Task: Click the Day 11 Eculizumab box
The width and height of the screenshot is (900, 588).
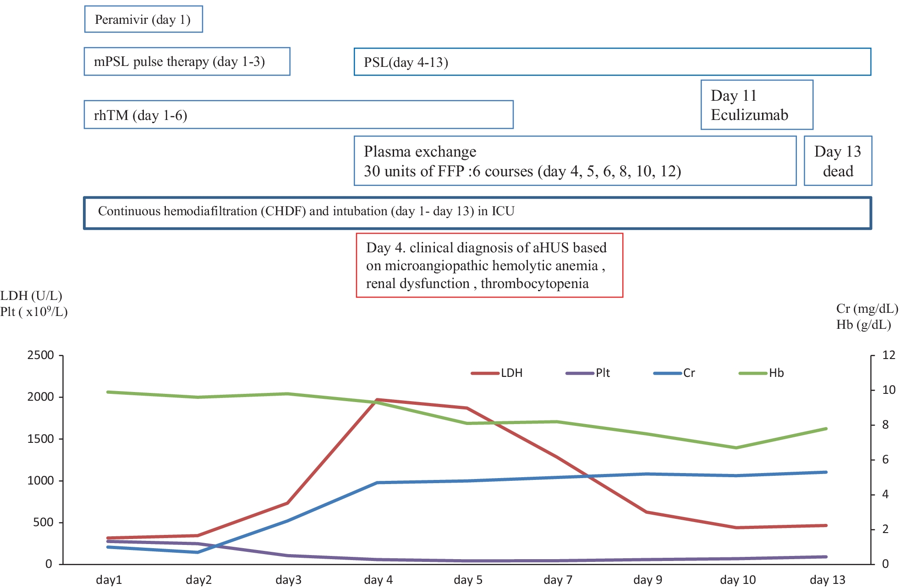Action: tap(757, 105)
